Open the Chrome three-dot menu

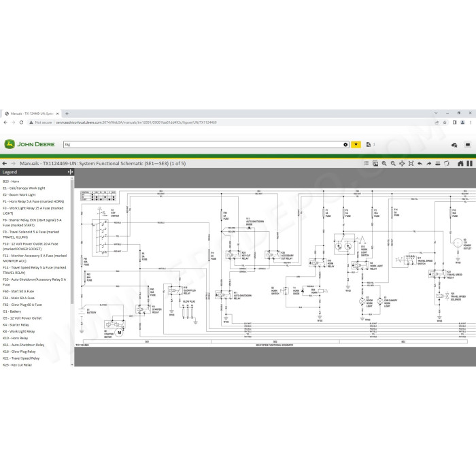point(471,122)
